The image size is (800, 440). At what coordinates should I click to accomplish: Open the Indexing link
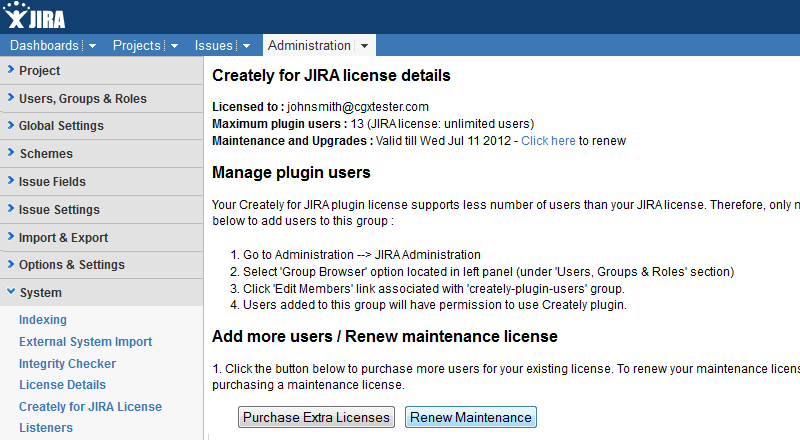coord(43,320)
